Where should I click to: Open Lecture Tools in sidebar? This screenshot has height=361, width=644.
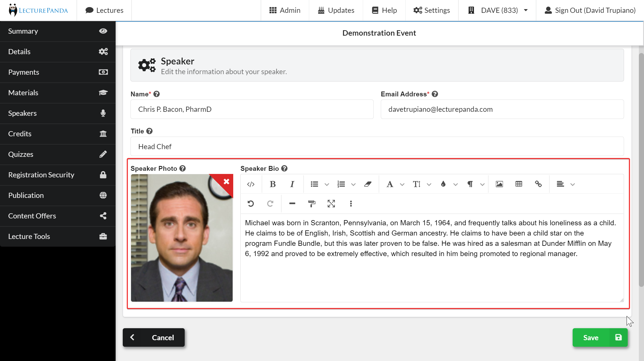tap(58, 236)
